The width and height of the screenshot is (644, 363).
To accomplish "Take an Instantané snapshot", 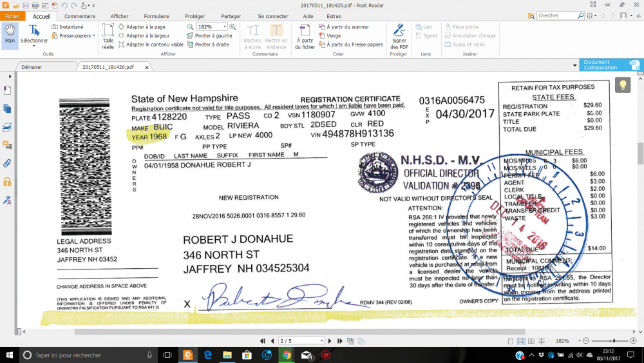I will (x=68, y=26).
